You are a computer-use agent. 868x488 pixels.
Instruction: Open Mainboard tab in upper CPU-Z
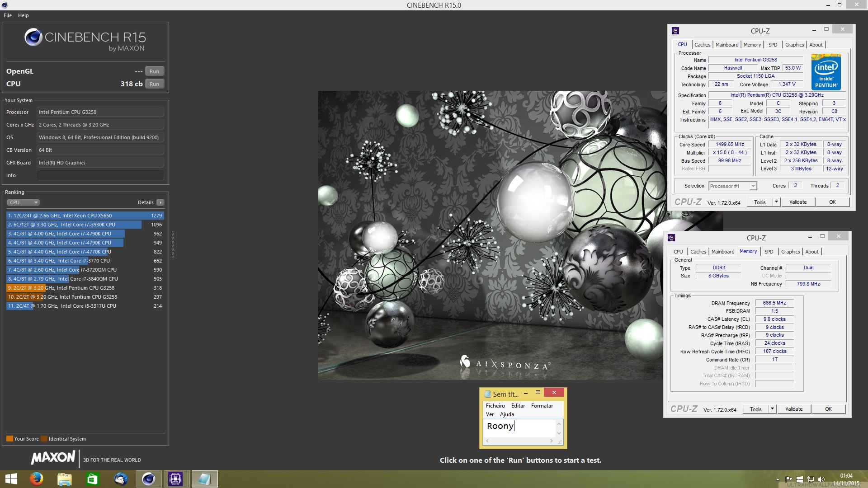(727, 45)
